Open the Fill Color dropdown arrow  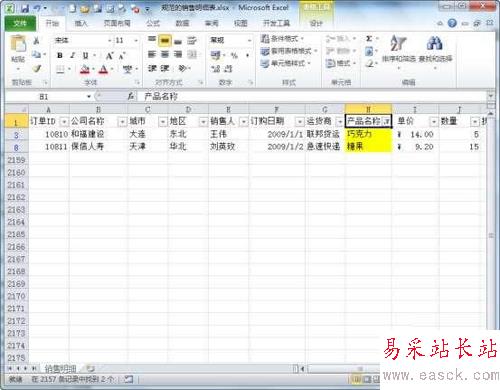(x=94, y=69)
